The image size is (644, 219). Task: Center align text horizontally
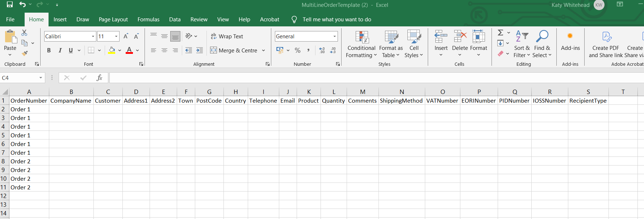(x=164, y=51)
